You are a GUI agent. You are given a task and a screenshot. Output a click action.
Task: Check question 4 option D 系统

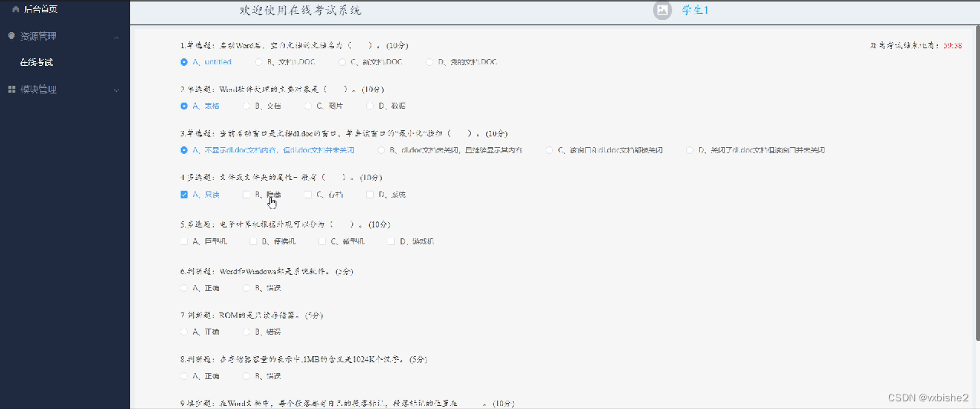click(386, 195)
